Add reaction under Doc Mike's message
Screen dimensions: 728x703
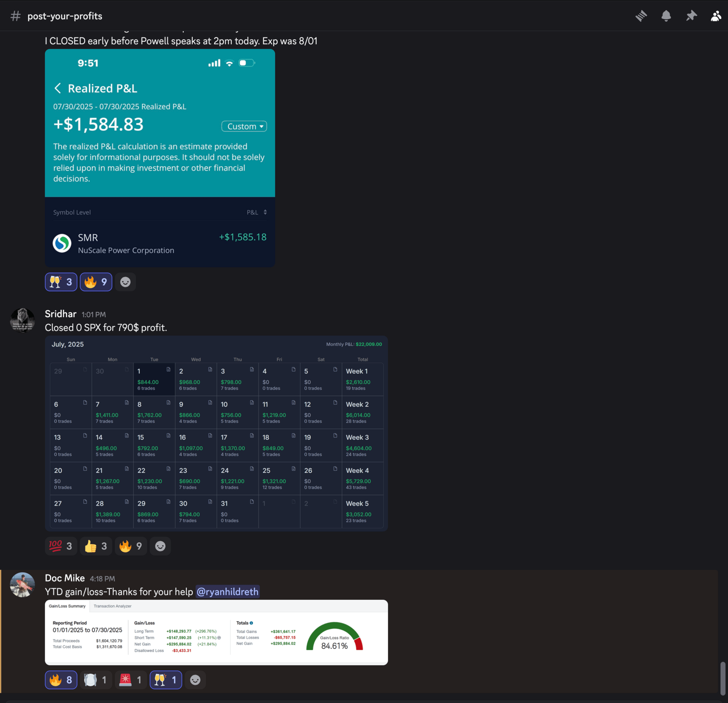tap(195, 680)
